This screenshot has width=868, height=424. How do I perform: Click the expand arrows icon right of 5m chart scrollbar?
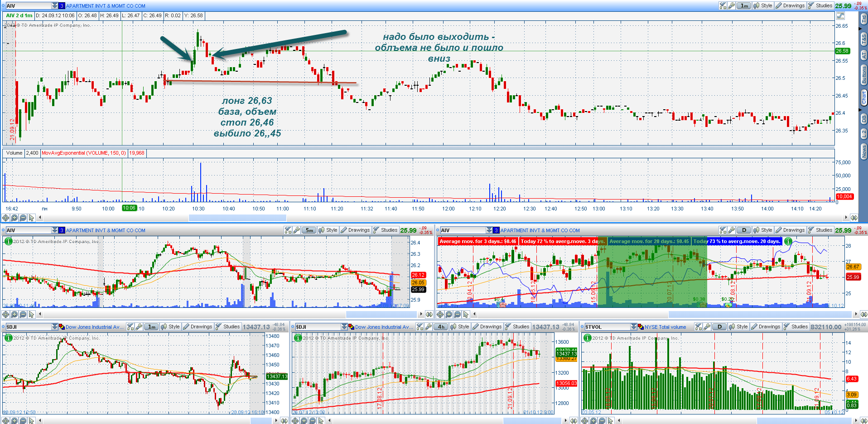[429, 314]
